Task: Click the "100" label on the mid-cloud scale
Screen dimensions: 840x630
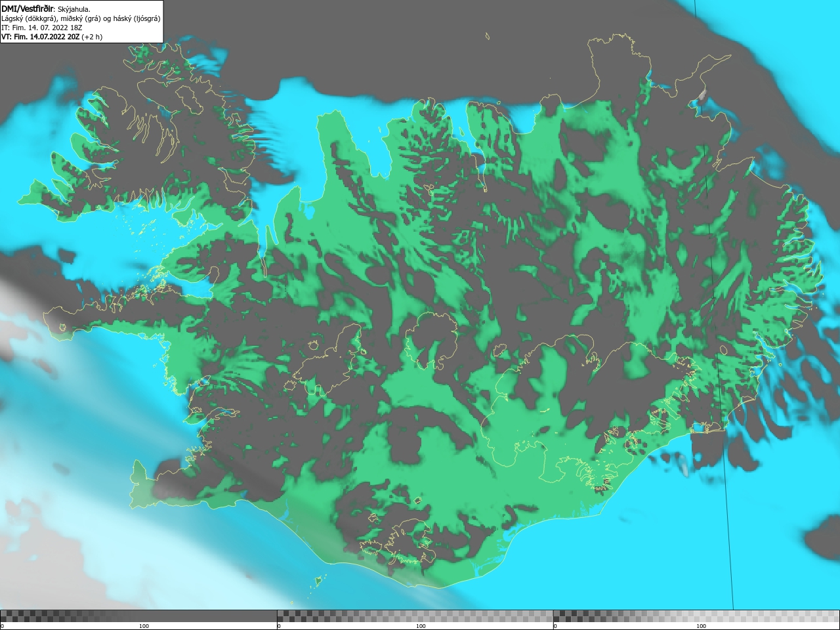Action: [x=421, y=626]
